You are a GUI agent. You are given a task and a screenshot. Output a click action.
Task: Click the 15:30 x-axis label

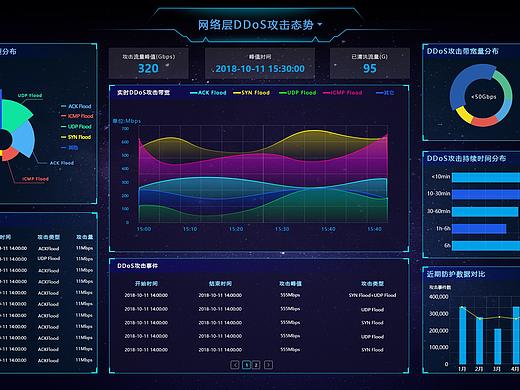[x=282, y=229]
